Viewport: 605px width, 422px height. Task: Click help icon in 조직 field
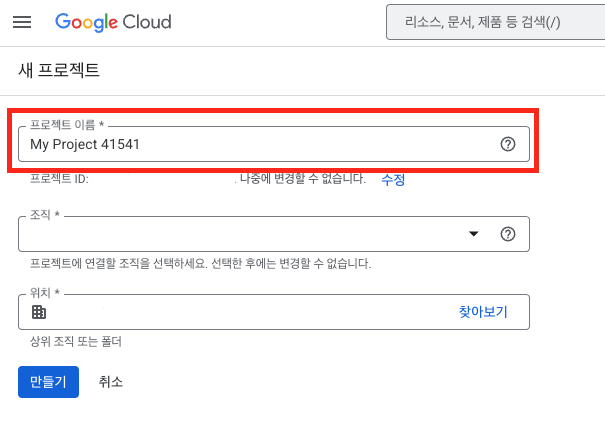click(507, 234)
